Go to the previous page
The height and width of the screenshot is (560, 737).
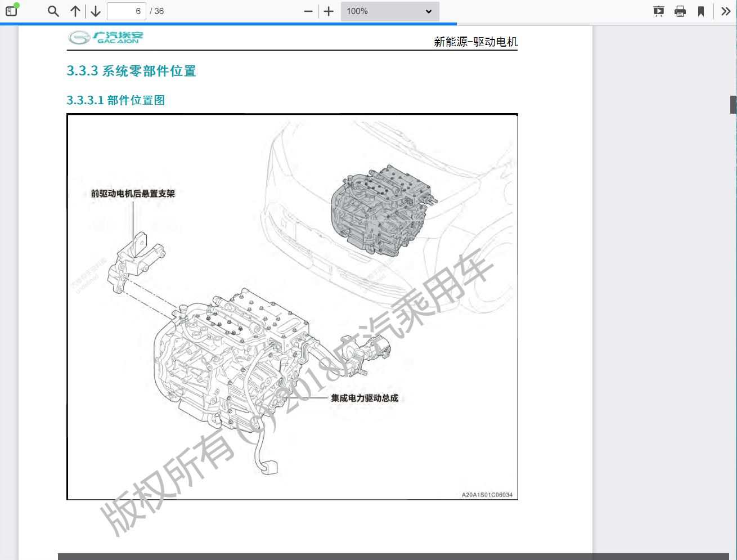(x=75, y=11)
